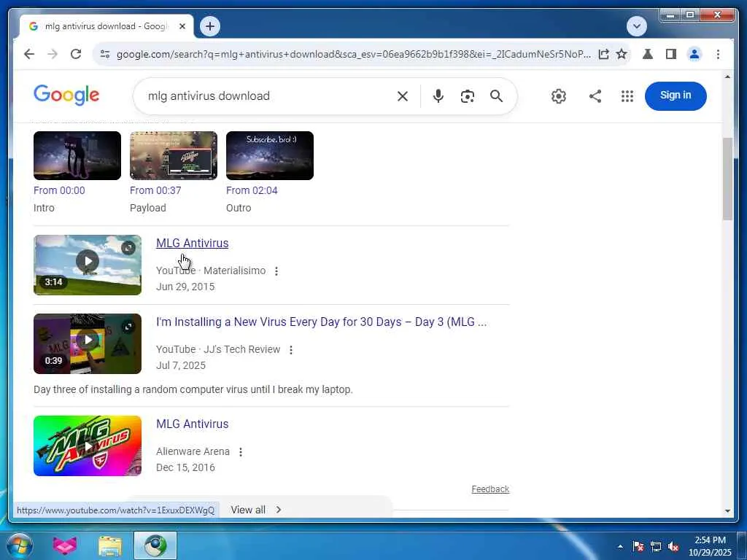Search by image with Google Lens

coord(468,96)
